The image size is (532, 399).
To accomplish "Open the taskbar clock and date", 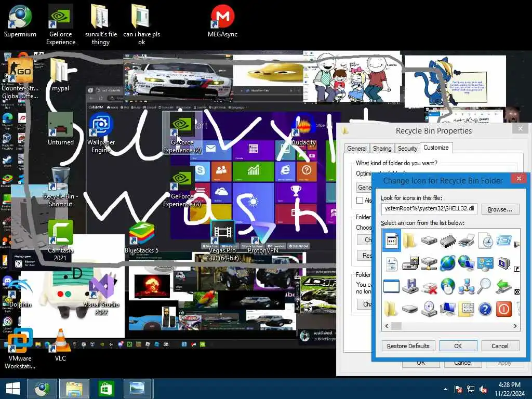I will 509,389.
